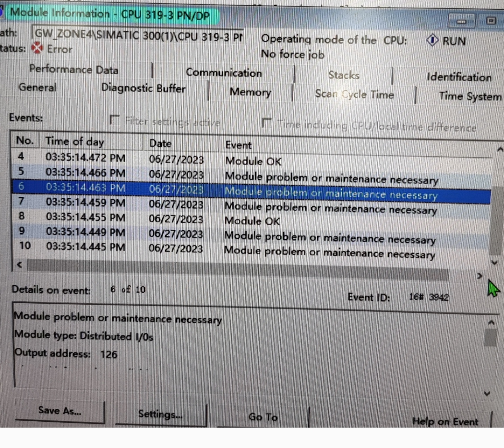Open the General tab

[37, 87]
